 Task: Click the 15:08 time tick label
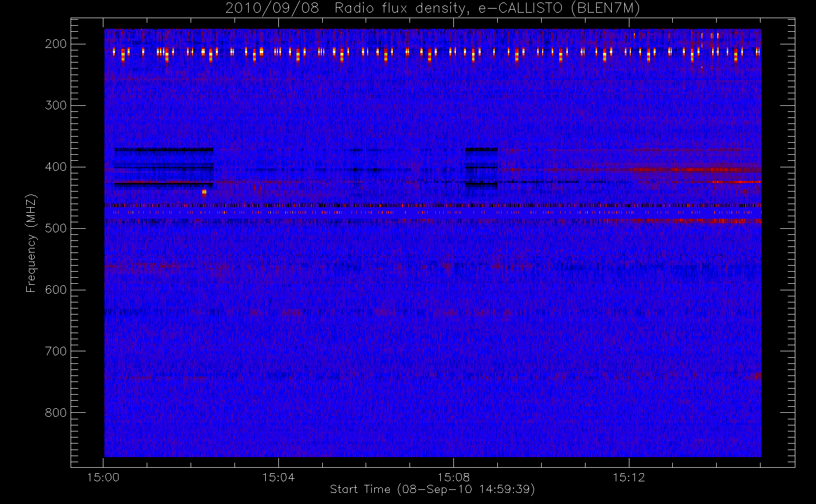pyautogui.click(x=453, y=477)
